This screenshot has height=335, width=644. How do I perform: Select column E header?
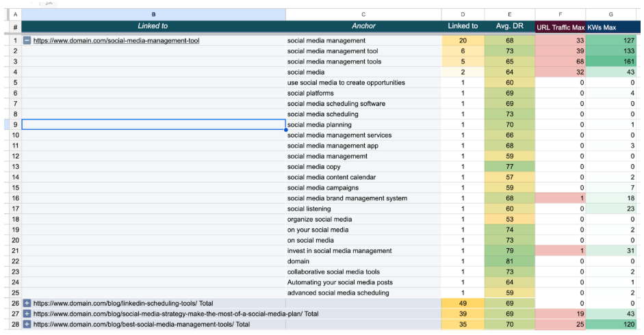tap(510, 14)
